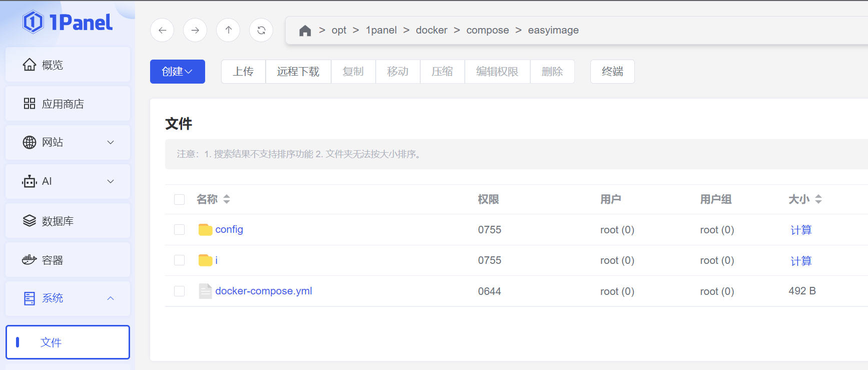Screen dimensions: 868x370
Task: Toggle the select-all header checkbox
Action: click(x=179, y=199)
